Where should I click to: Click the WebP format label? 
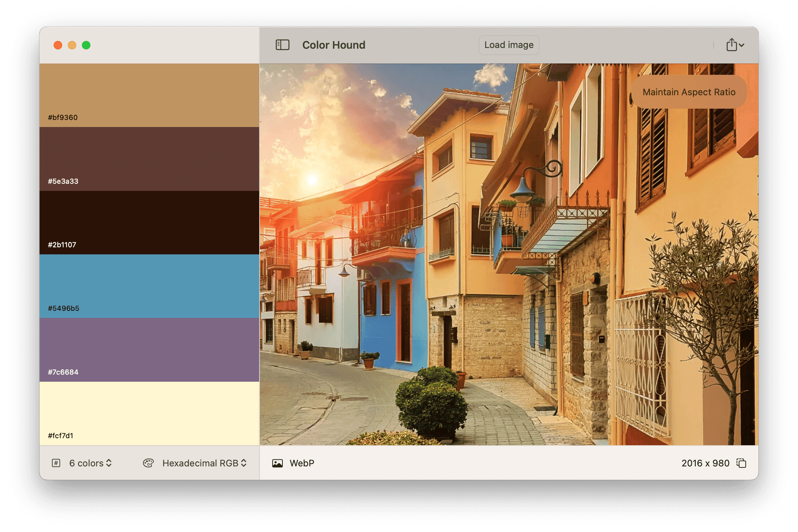coord(302,463)
